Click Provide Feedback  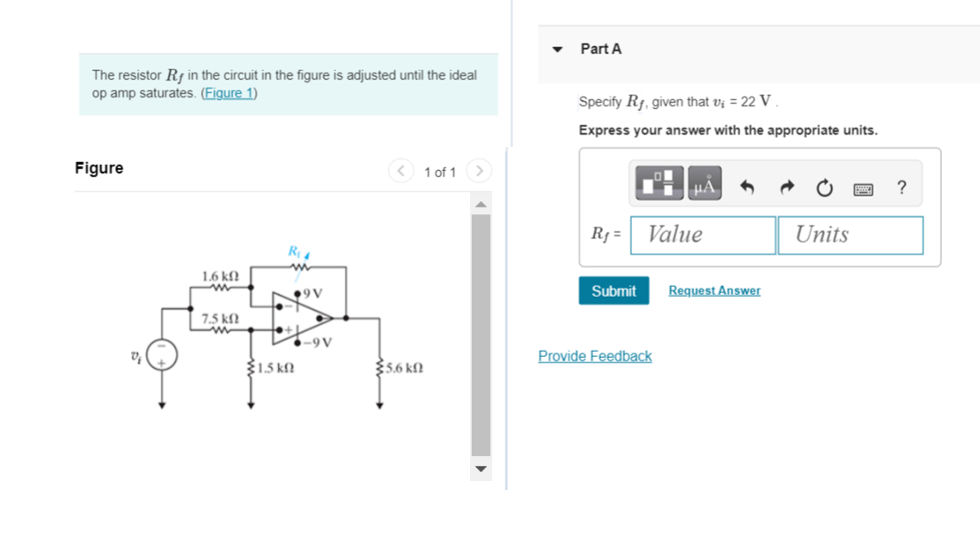[594, 356]
